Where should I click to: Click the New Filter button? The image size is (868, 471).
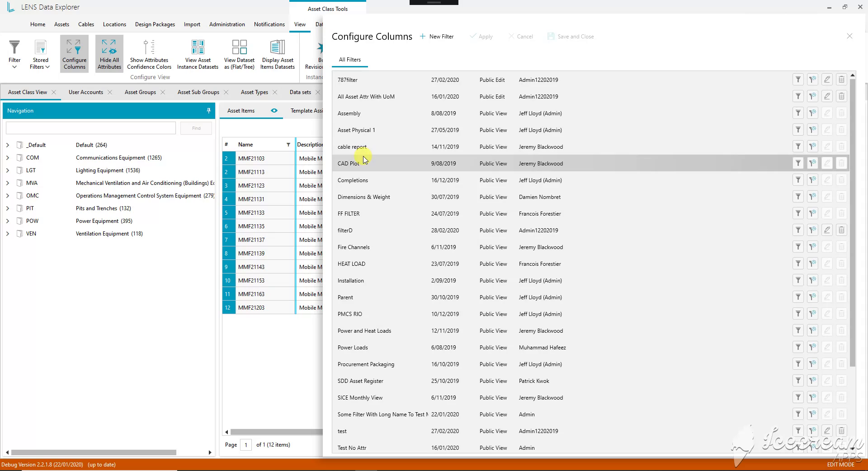[437, 37]
